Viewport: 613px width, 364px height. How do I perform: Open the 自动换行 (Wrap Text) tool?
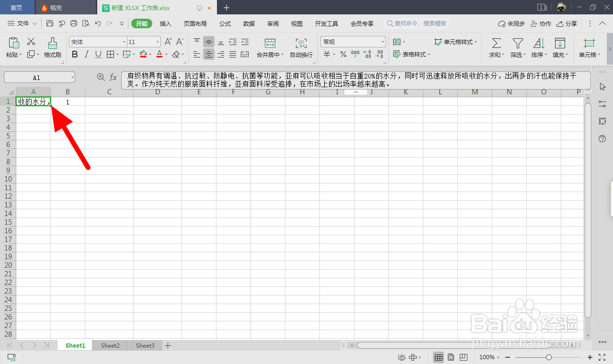tap(300, 47)
